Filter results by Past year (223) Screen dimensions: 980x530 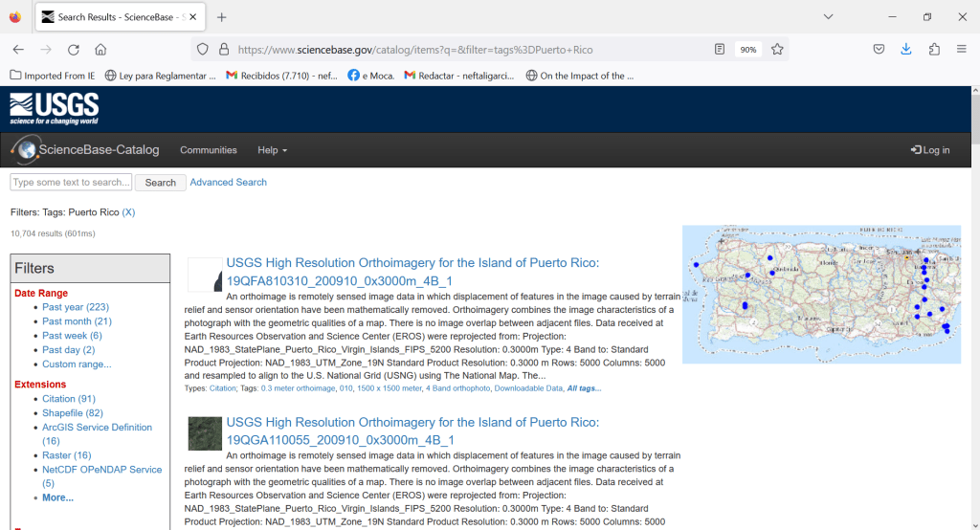76,307
